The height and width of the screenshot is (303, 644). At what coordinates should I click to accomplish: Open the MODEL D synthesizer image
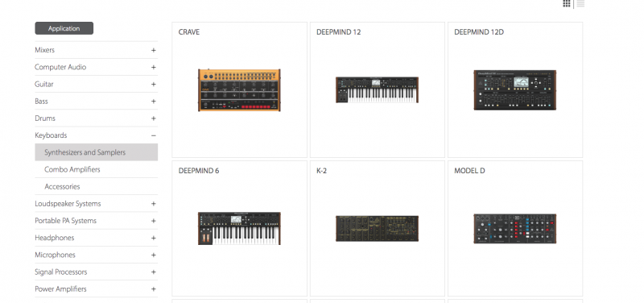tap(515, 229)
